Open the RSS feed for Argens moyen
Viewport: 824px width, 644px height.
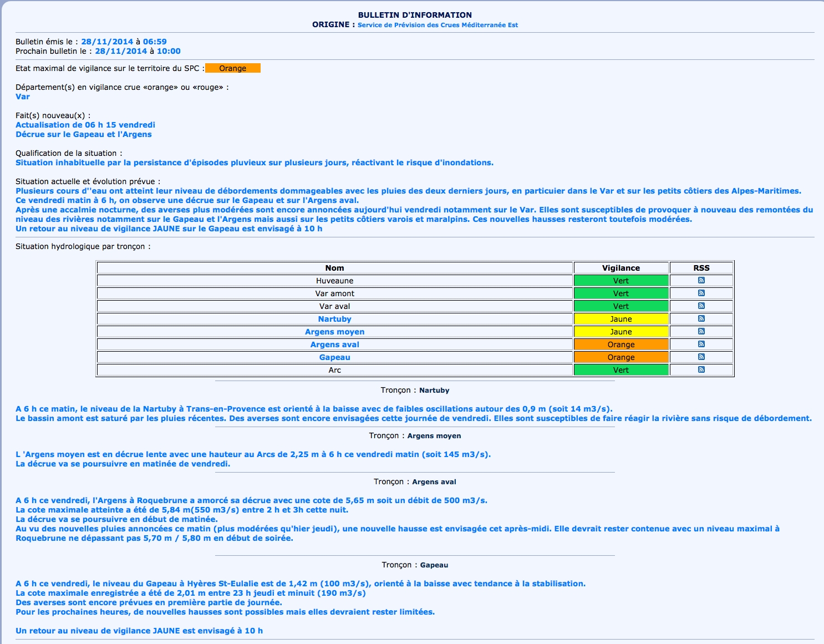click(x=701, y=332)
